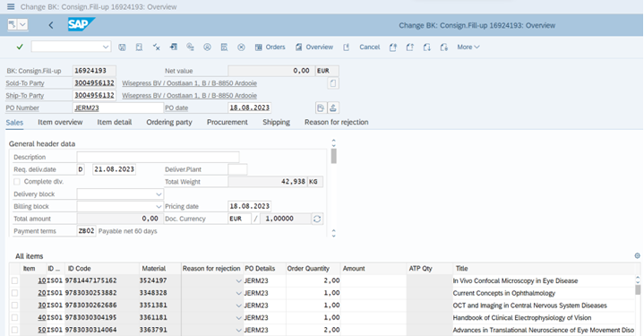Select the row checkbox for item 40
The image size is (644, 336).
(x=15, y=317)
